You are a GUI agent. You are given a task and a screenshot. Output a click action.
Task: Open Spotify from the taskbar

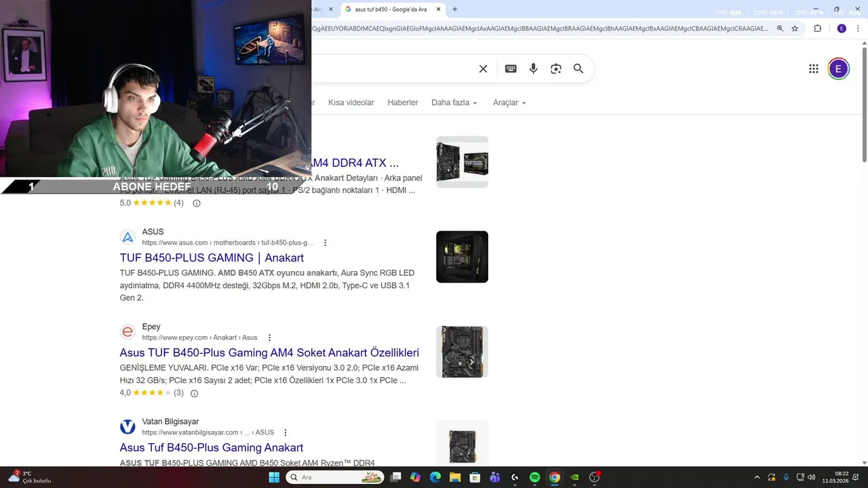[x=534, y=477]
